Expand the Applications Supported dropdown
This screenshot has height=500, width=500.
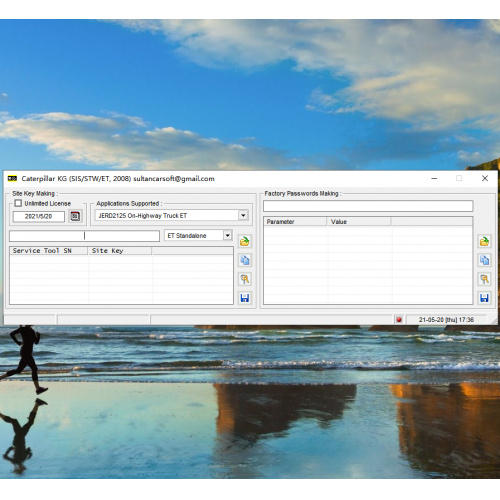pyautogui.click(x=243, y=215)
